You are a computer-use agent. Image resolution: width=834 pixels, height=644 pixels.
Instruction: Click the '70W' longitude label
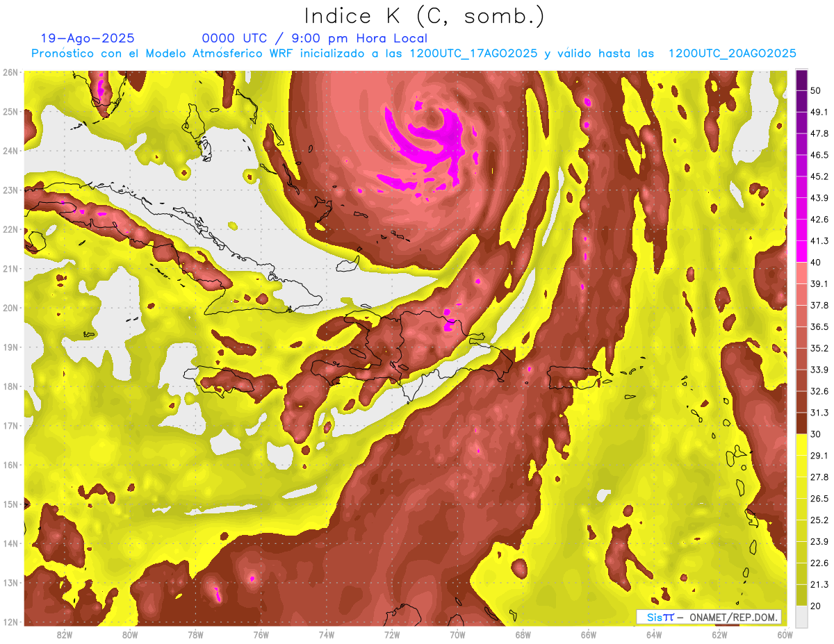click(x=457, y=635)
